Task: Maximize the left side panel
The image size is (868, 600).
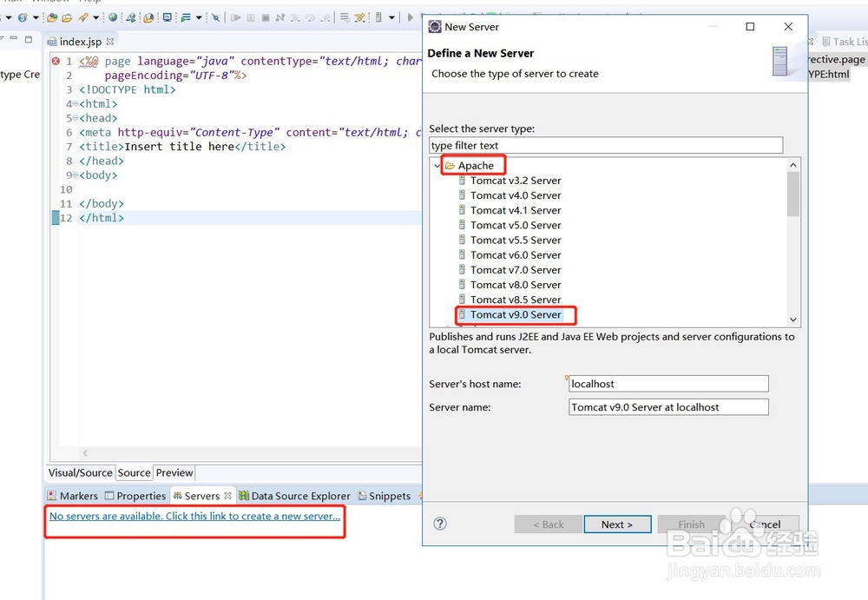Action: click(29, 39)
